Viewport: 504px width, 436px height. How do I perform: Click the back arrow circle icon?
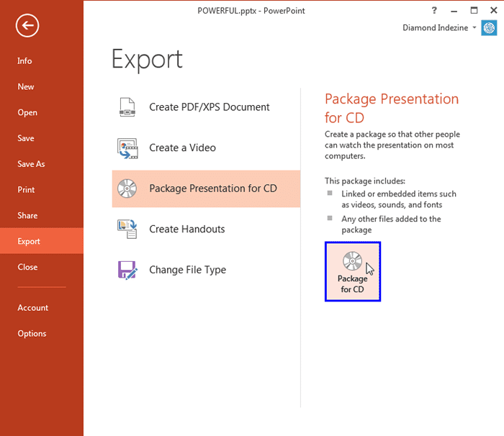(x=27, y=27)
